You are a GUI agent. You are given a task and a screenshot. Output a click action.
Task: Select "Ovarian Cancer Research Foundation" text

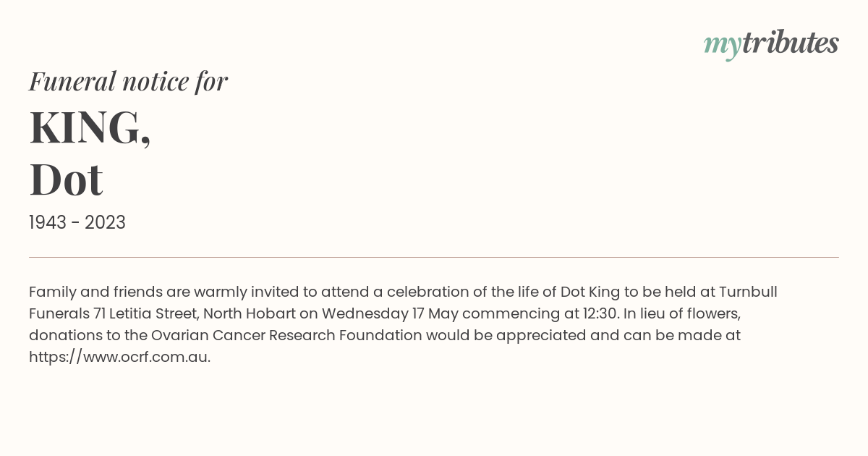pos(286,335)
